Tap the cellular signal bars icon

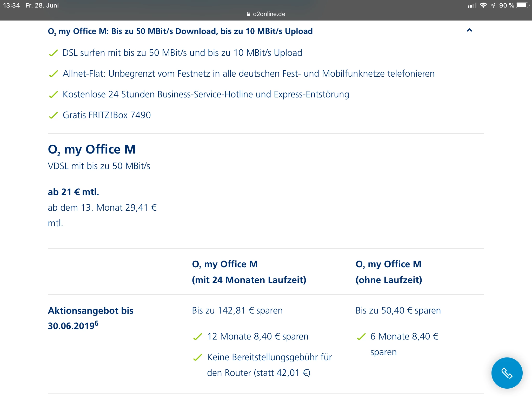pyautogui.click(x=472, y=5)
